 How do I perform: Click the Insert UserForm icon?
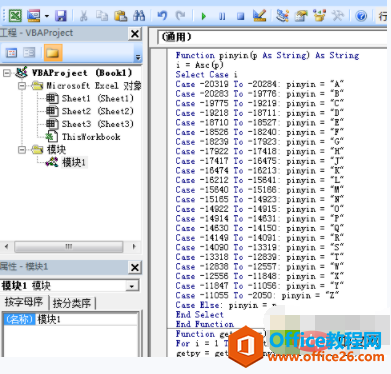34,16
